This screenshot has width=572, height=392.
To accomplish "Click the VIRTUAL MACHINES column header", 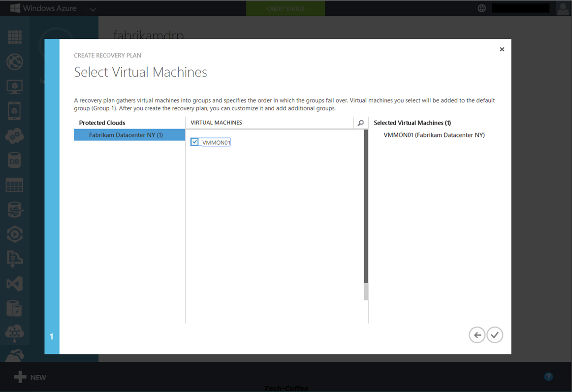I will (x=216, y=123).
